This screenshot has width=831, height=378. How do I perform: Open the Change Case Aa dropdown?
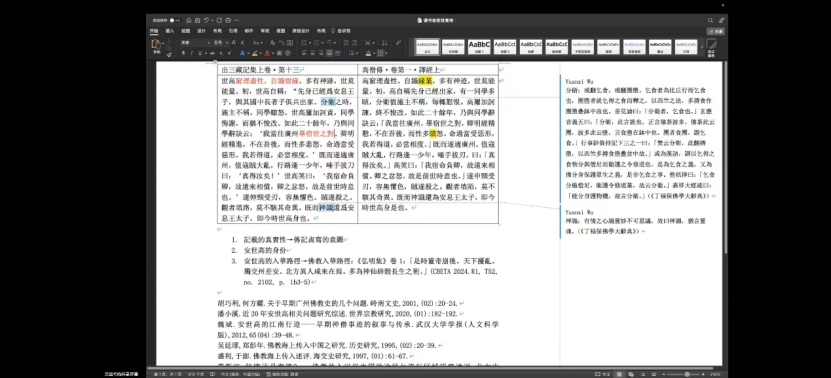[x=258, y=42]
